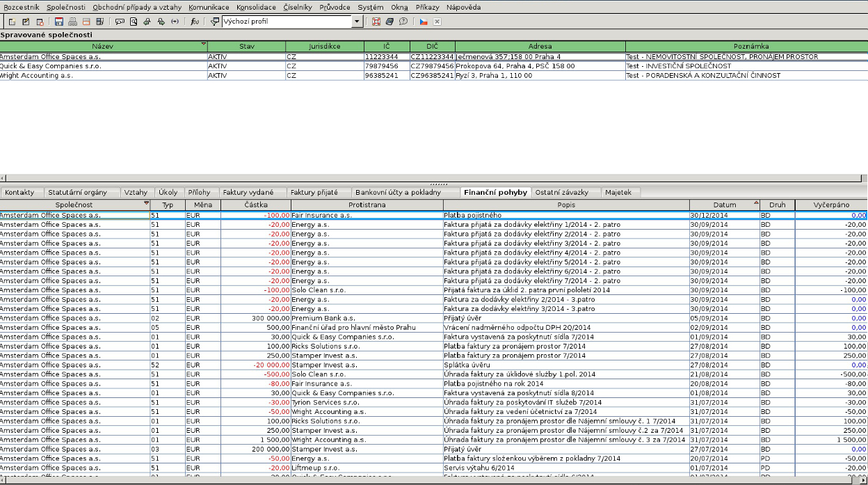This screenshot has width=868, height=485.
Task: Click the bracketed double-arrow link icon
Action: tap(175, 22)
